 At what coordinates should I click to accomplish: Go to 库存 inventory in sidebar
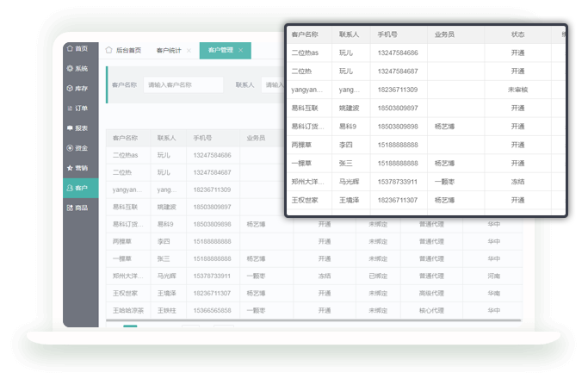78,89
